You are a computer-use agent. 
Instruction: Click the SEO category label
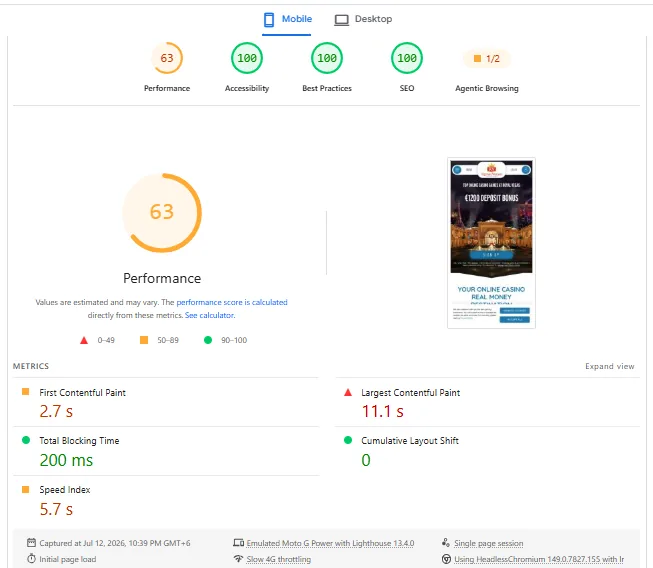point(407,88)
